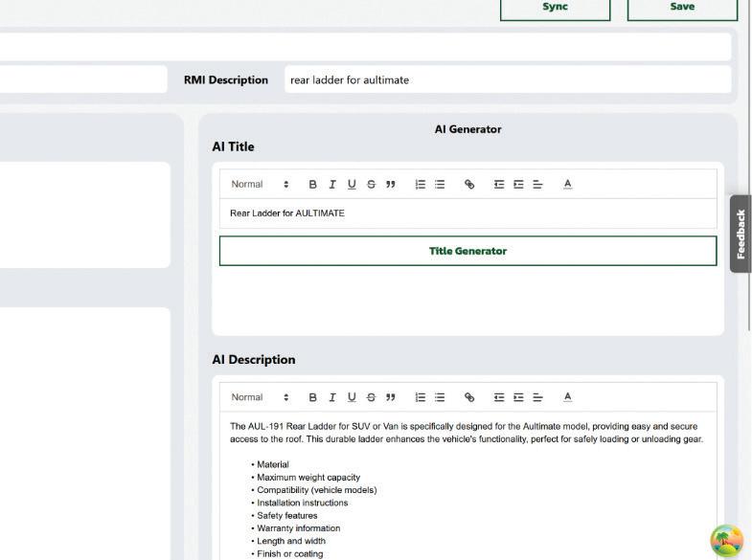Image resolution: width=752 pixels, height=560 pixels.
Task: Click the 'Material' bullet item
Action: click(x=272, y=464)
